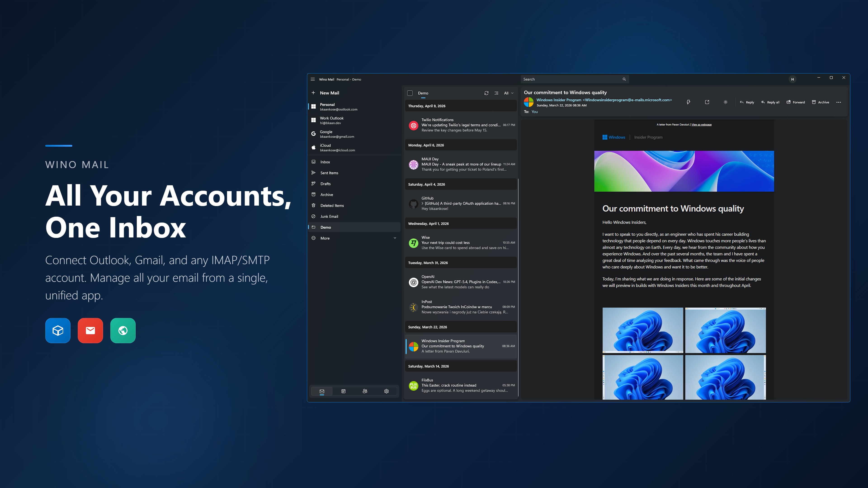Open the more actions ellipsis menu
This screenshot has width=868, height=488.
(x=839, y=102)
